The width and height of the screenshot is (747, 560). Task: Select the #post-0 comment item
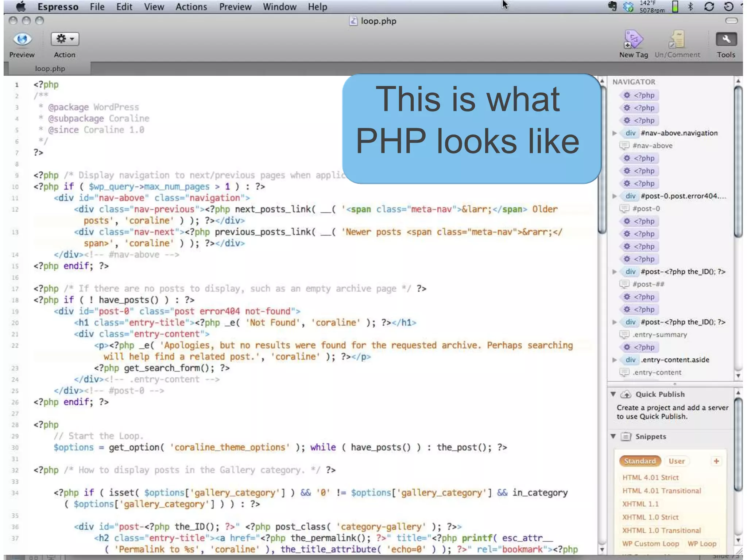640,209
